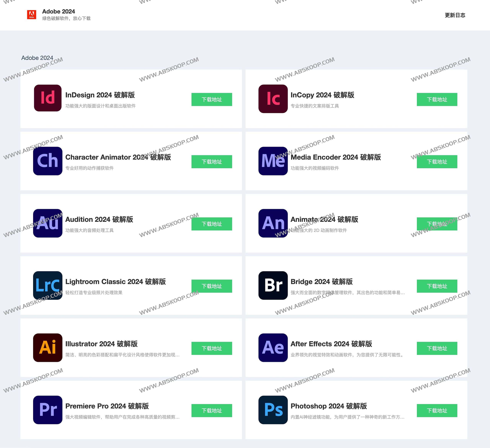Click the Bridge Br app icon
Screen dimensions: 490x448
(x=273, y=285)
